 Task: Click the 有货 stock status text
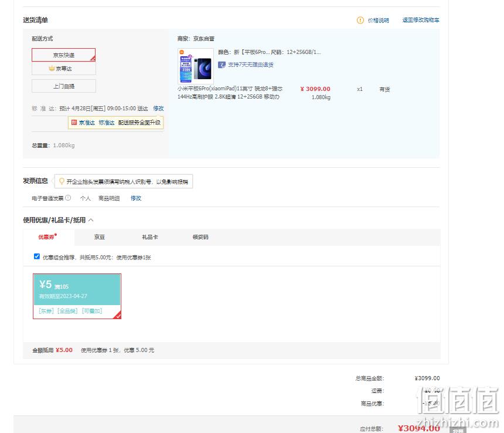(x=385, y=89)
